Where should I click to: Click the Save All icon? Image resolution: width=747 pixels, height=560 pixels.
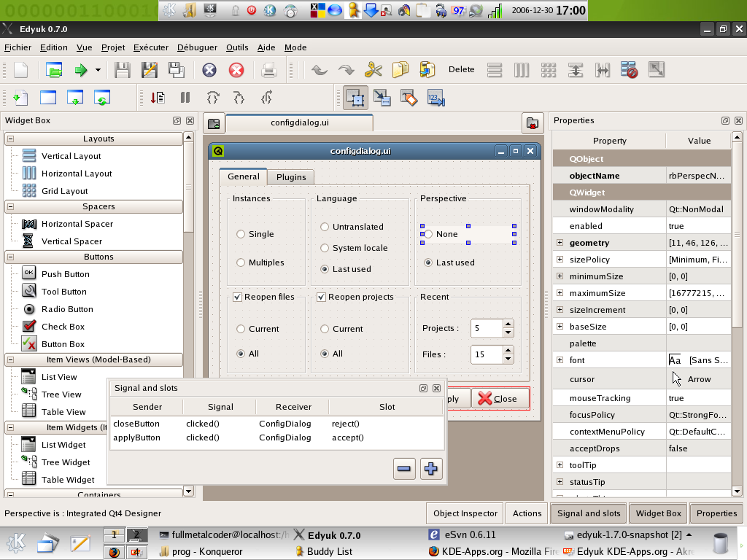coord(177,70)
